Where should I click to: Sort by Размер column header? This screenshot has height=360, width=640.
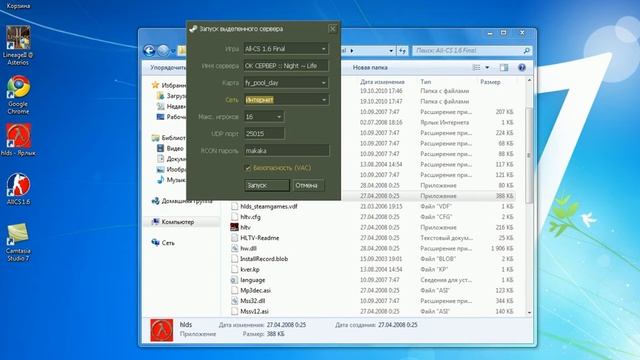(x=490, y=82)
